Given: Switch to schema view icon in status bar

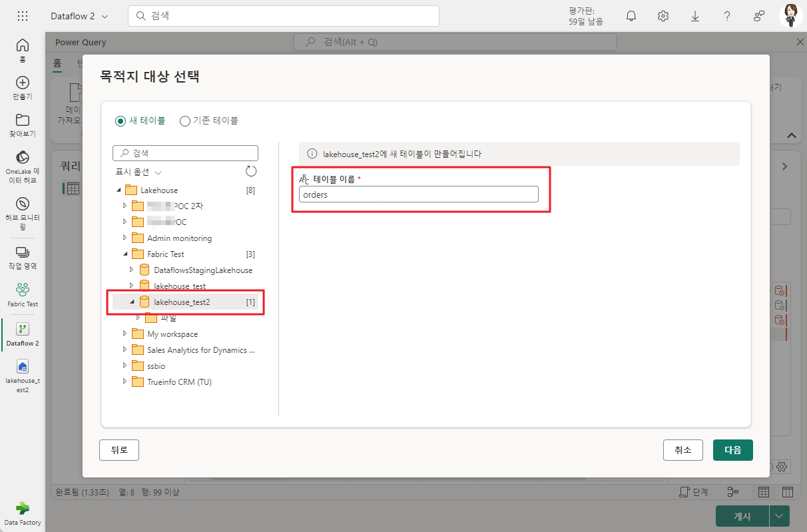Looking at the screenshot, I should [x=788, y=492].
